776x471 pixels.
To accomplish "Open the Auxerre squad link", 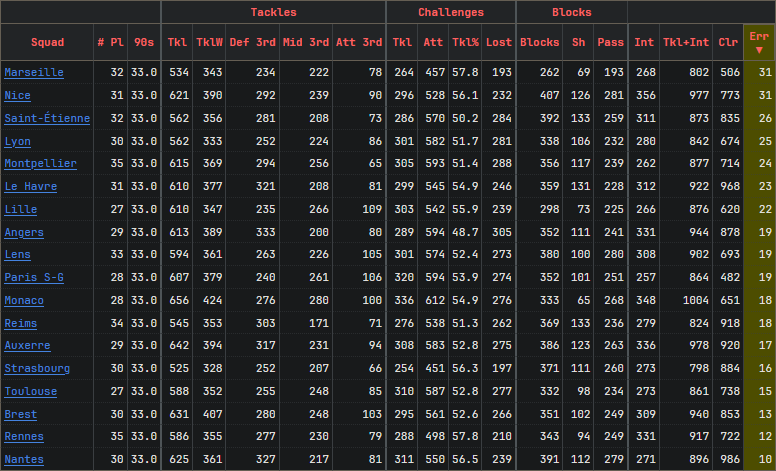I will (x=27, y=345).
